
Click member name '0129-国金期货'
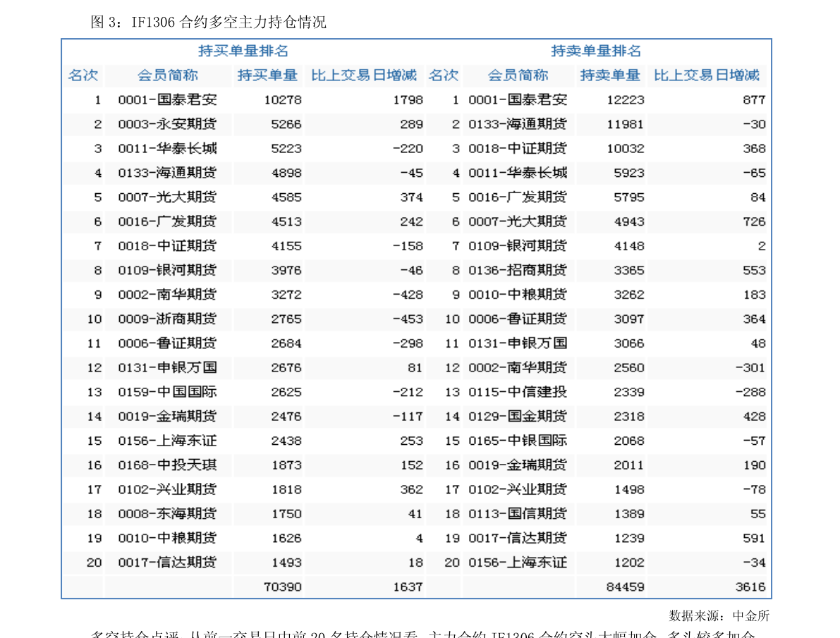(x=518, y=416)
